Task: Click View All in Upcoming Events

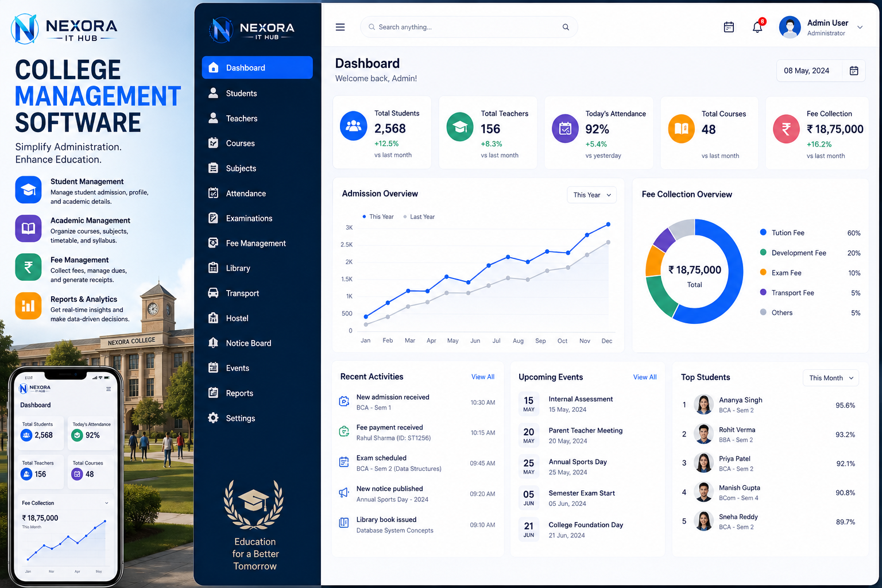Action: (x=645, y=377)
